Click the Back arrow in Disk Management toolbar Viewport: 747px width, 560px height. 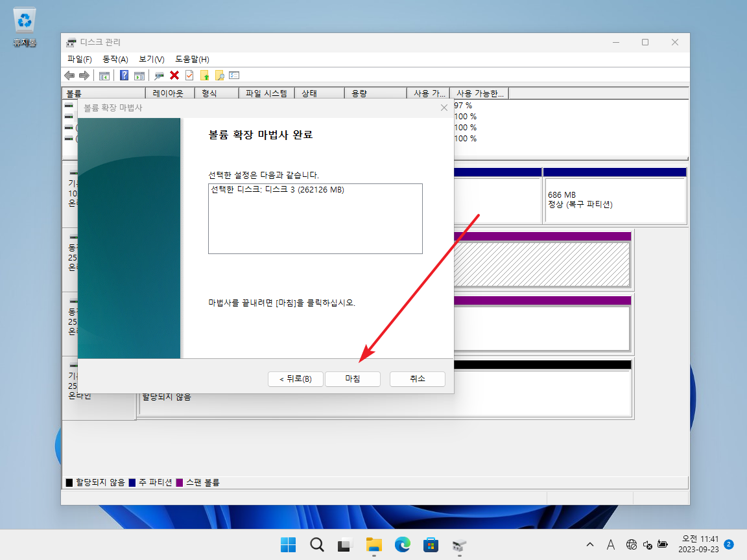pyautogui.click(x=69, y=75)
